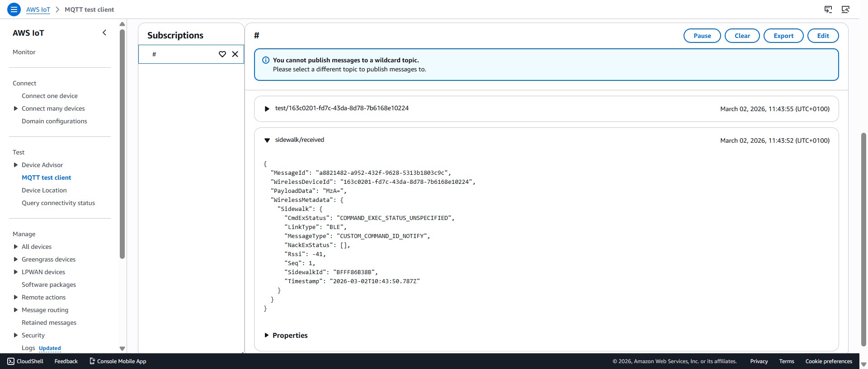The width and height of the screenshot is (868, 369).
Task: Click the Subscriptions heading
Action: tap(175, 35)
